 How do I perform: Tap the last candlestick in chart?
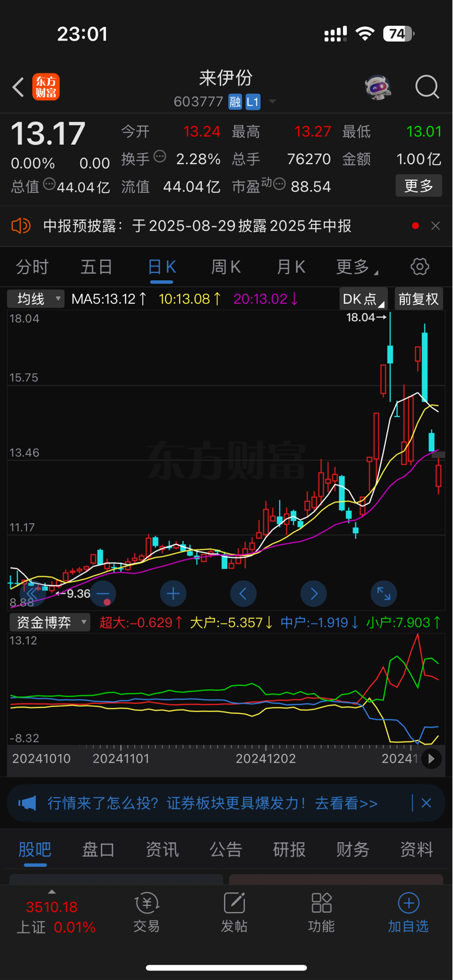[x=439, y=476]
